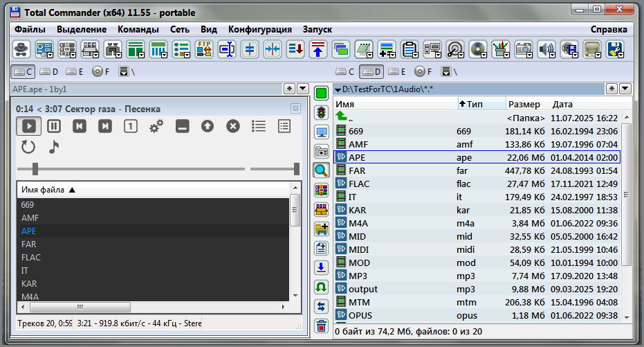Click the green headphones icon in middle bar

click(x=321, y=287)
